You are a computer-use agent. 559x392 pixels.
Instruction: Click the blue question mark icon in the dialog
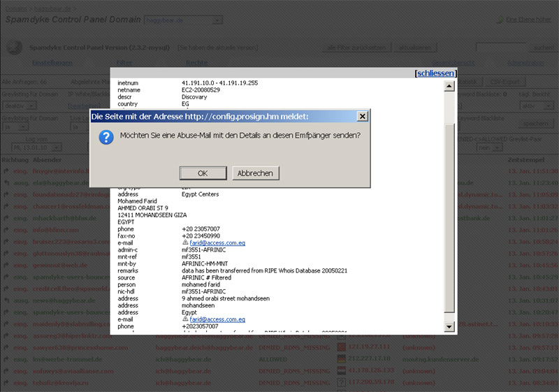[106, 137]
